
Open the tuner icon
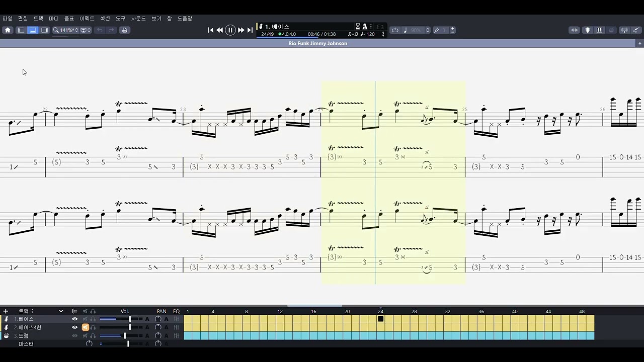click(x=624, y=30)
